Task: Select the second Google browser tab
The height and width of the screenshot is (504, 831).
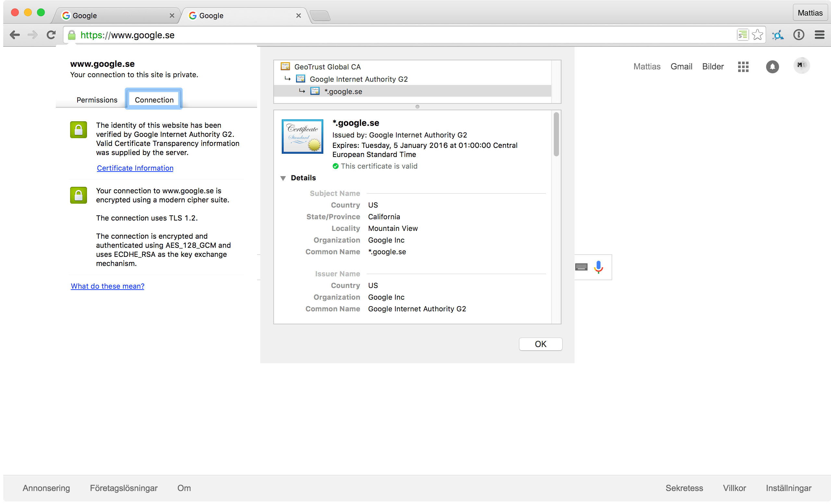Action: (x=244, y=16)
